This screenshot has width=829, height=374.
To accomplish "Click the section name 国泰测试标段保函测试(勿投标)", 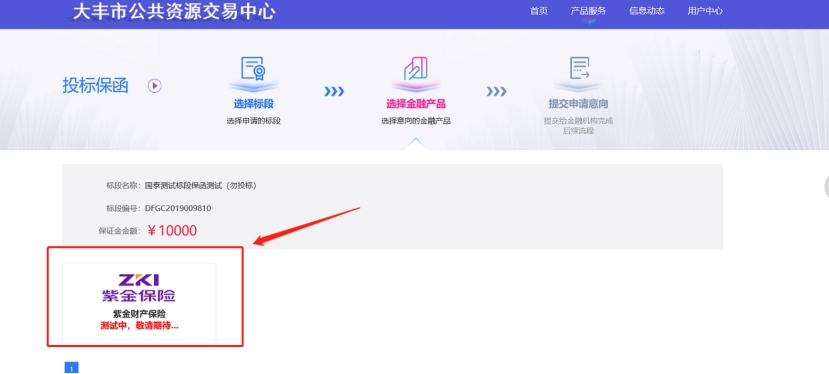I will 201,186.
